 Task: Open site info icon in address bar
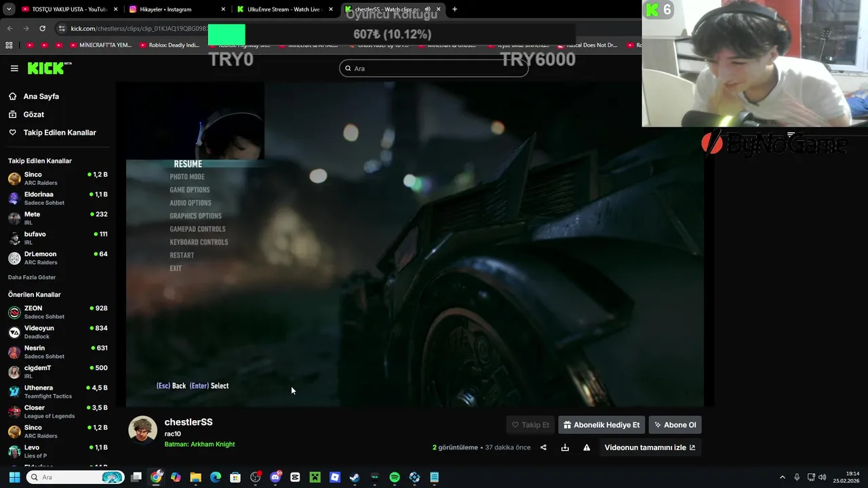point(62,28)
